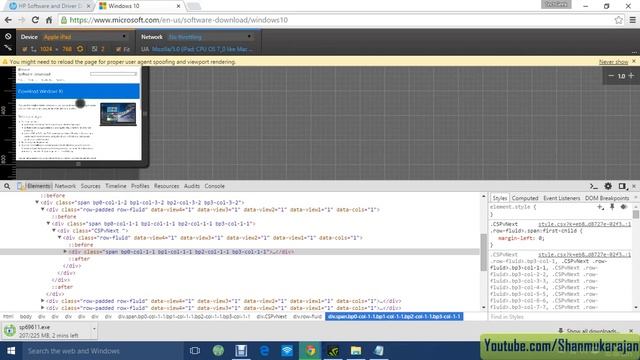
Task: Dismiss the reload warning bar
Action: click(x=634, y=61)
